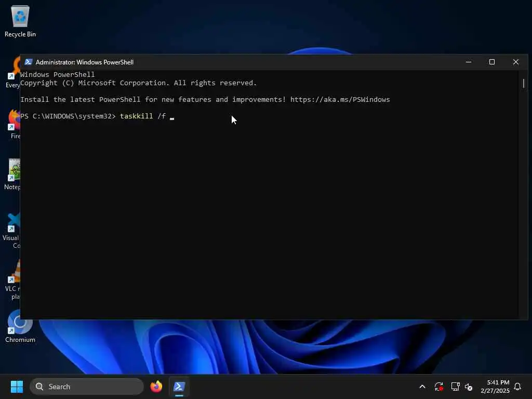Minimize the PowerShell window
The image size is (532, 399).
coord(469,62)
